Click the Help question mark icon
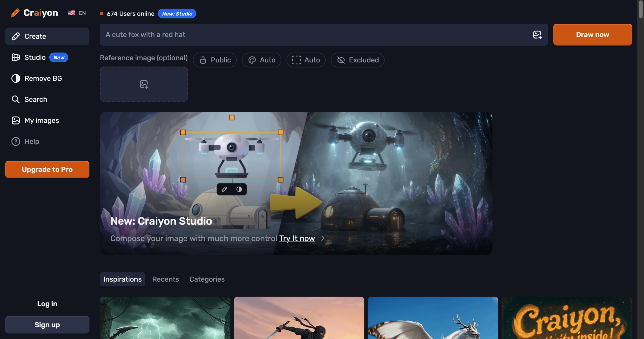 click(x=16, y=142)
